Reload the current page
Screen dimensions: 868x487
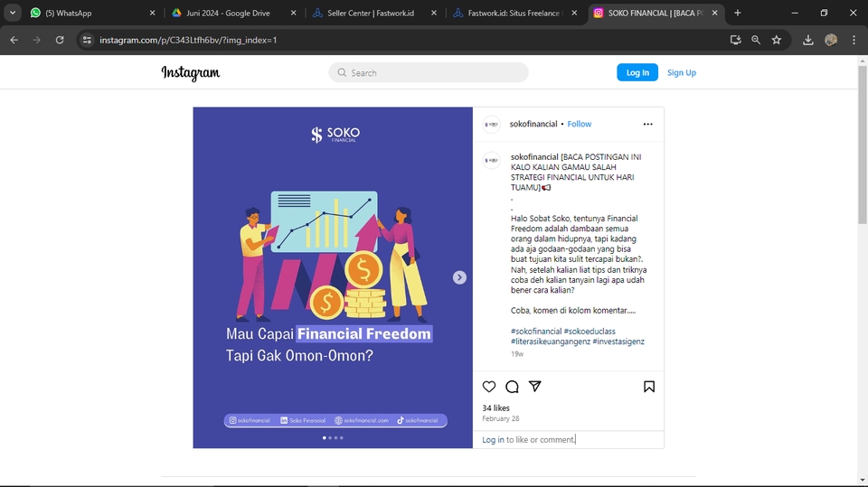[x=60, y=40]
